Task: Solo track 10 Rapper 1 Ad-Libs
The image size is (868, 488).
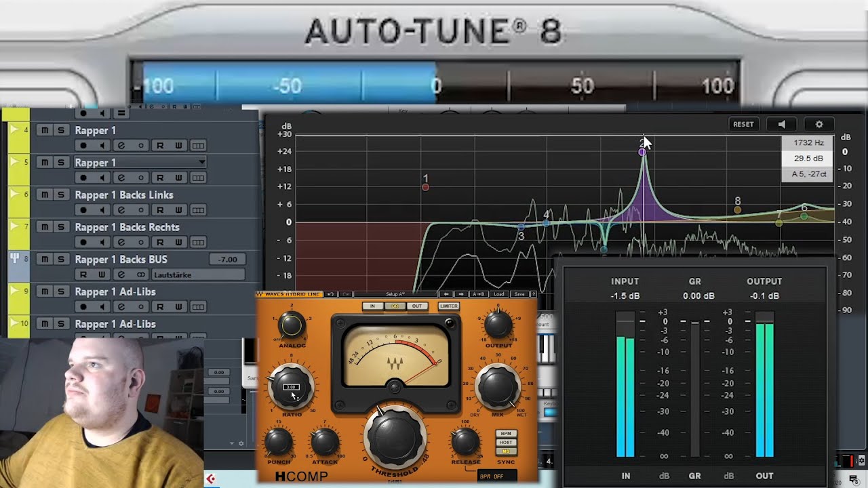Action: (60, 324)
